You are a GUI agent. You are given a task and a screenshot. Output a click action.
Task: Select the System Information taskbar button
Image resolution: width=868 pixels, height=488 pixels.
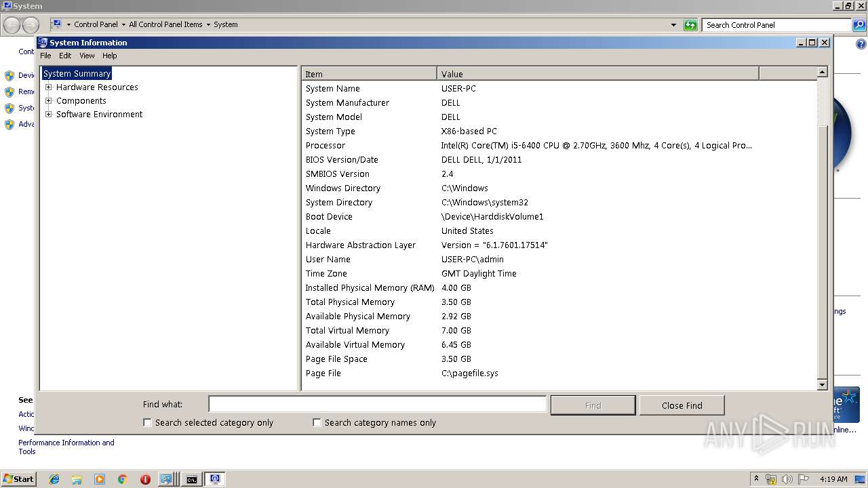(x=215, y=479)
